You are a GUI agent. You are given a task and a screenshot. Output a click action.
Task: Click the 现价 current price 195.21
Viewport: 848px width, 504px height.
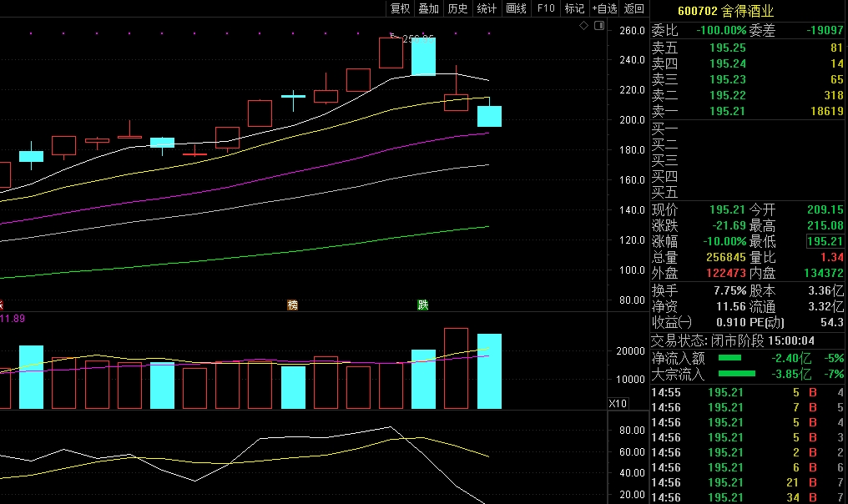pyautogui.click(x=728, y=209)
